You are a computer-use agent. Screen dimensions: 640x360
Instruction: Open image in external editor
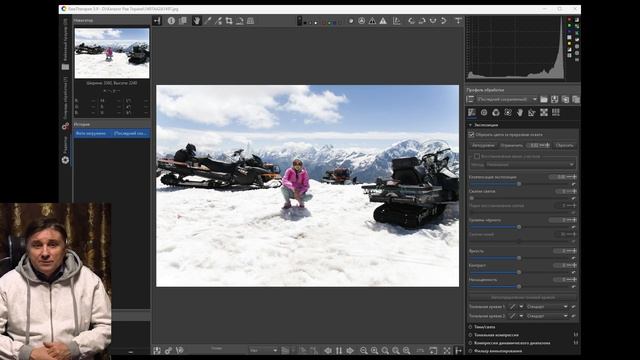click(x=179, y=350)
